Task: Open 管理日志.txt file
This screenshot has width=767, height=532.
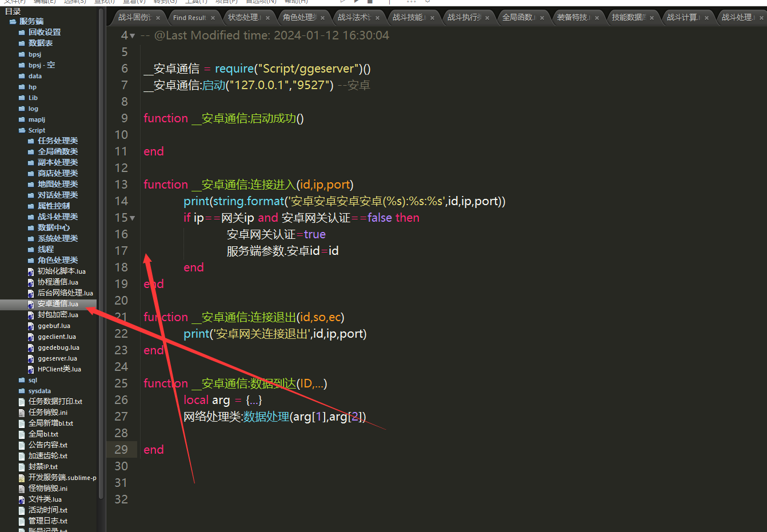Action: [48, 521]
